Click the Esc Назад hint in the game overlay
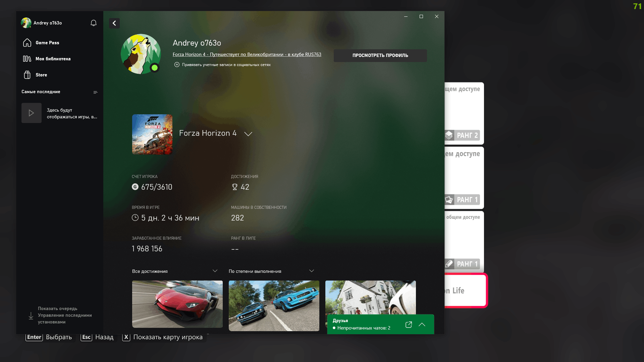Viewport: 644px width, 362px height. pyautogui.click(x=97, y=337)
